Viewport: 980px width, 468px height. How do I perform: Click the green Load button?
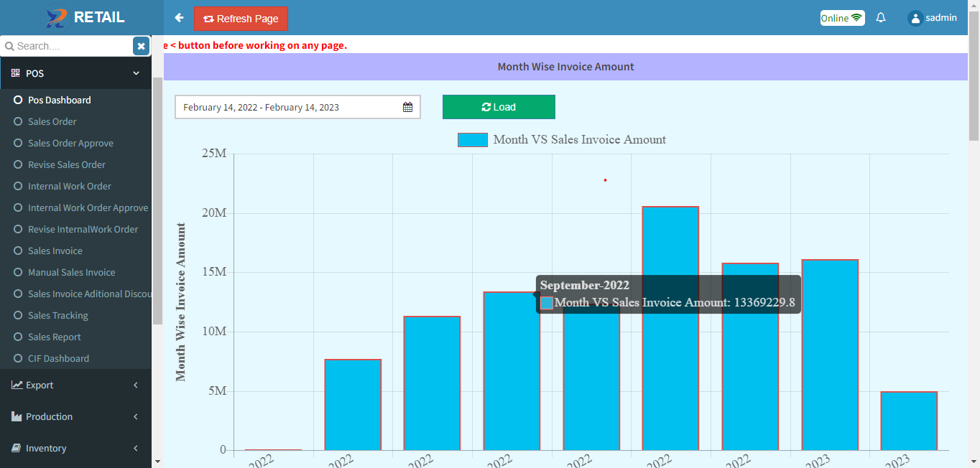pyautogui.click(x=499, y=107)
